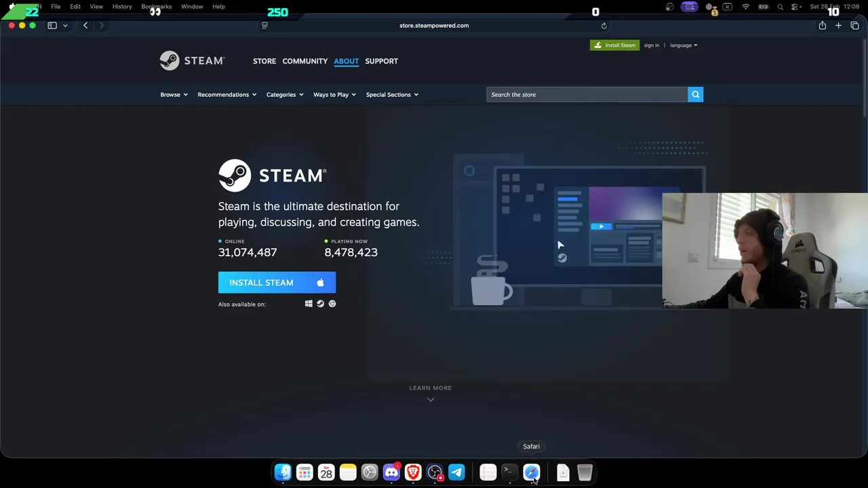Viewport: 868px width, 488px height.
Task: Open System Settings from the Dock
Action: coord(370,472)
